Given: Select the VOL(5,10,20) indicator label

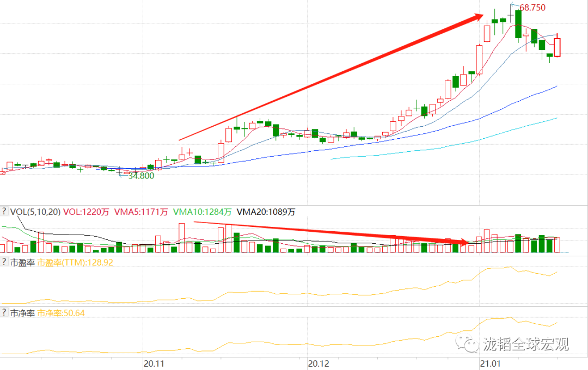Looking at the screenshot, I should pos(35,212).
